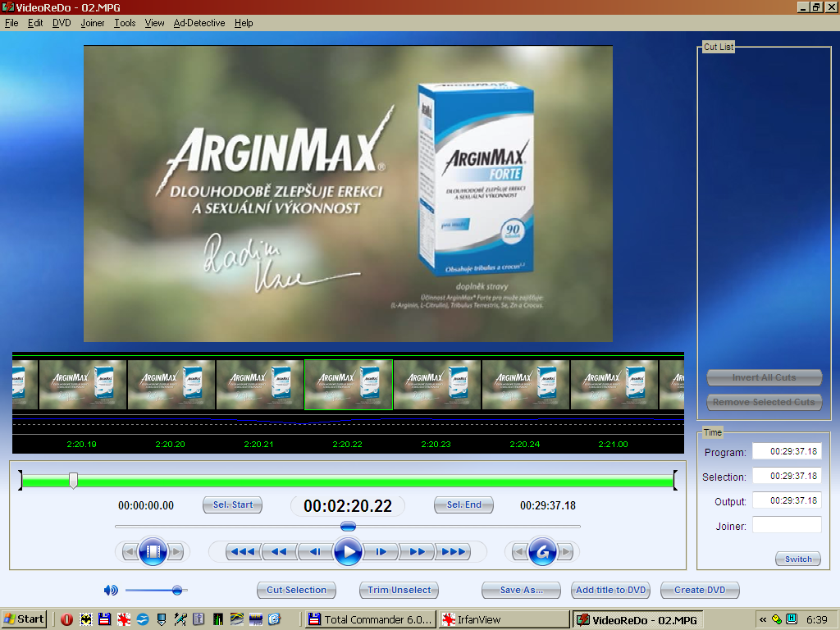Click the triple-arrow fast forward button

(453, 551)
